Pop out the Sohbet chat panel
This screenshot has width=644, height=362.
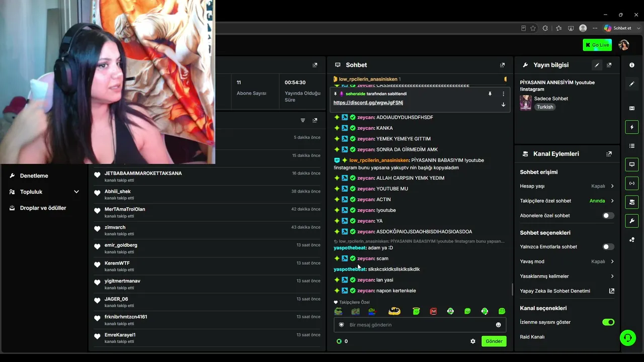click(502, 65)
